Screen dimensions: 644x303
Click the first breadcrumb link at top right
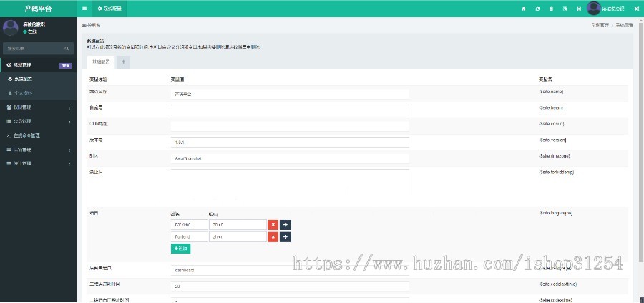600,26
